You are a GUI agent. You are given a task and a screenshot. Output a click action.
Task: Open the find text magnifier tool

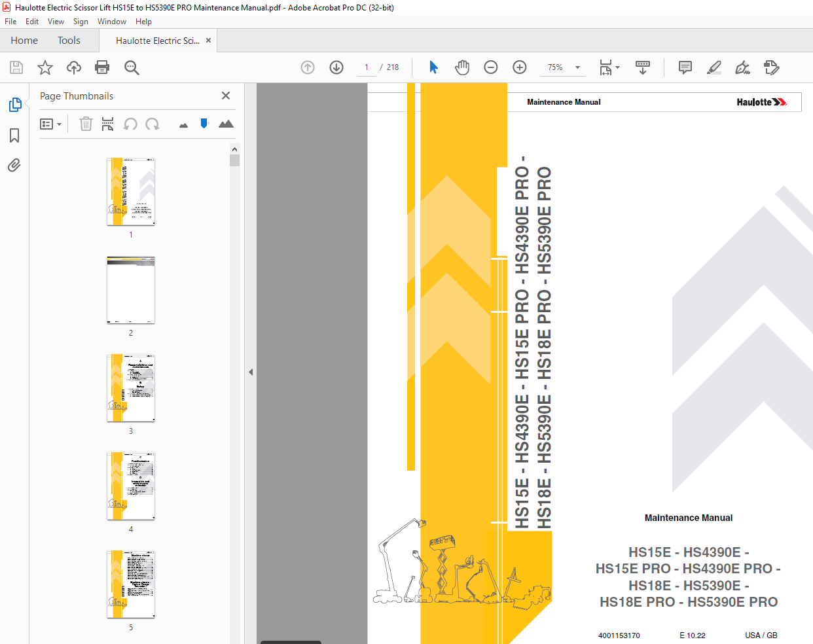click(x=132, y=67)
